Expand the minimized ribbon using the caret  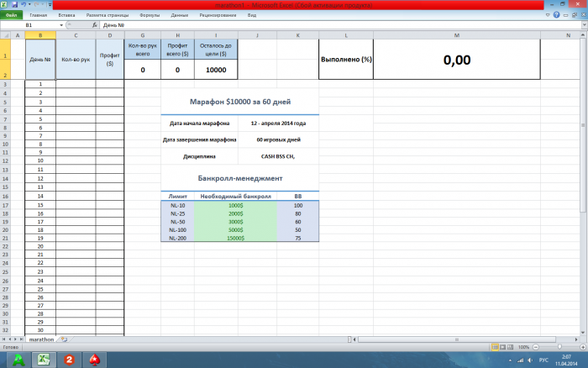coord(548,15)
